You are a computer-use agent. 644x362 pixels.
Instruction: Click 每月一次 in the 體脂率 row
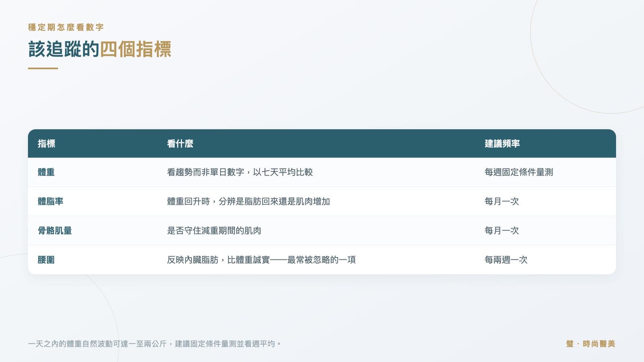point(502,202)
